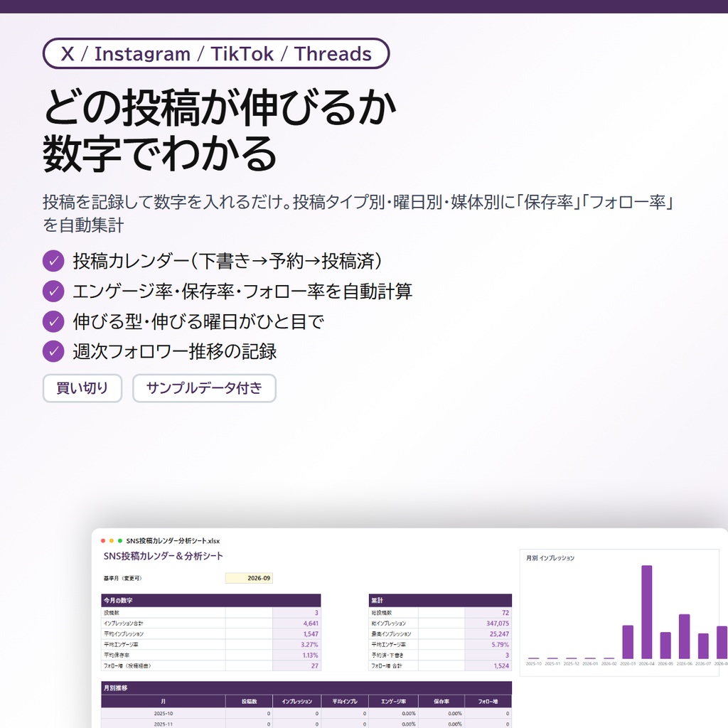Viewport: 728px width, 728px height.
Task: Click the フォロー増 column header
Action: [x=488, y=702]
